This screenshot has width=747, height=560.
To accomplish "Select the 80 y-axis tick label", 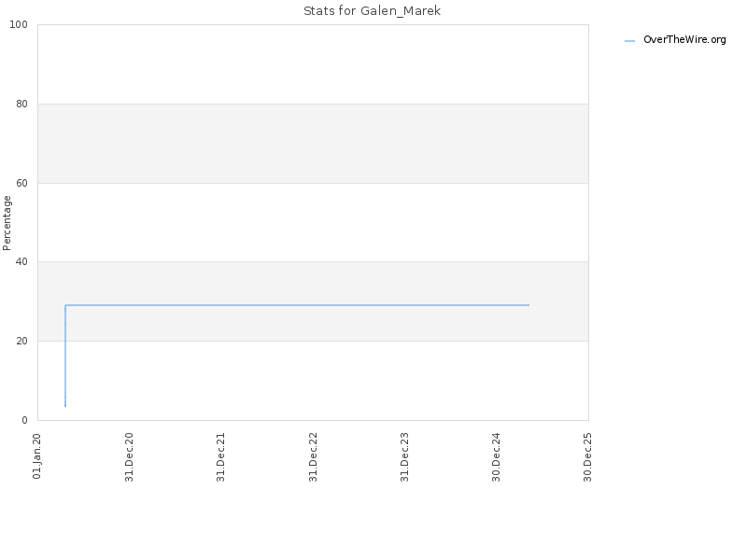I will (21, 104).
